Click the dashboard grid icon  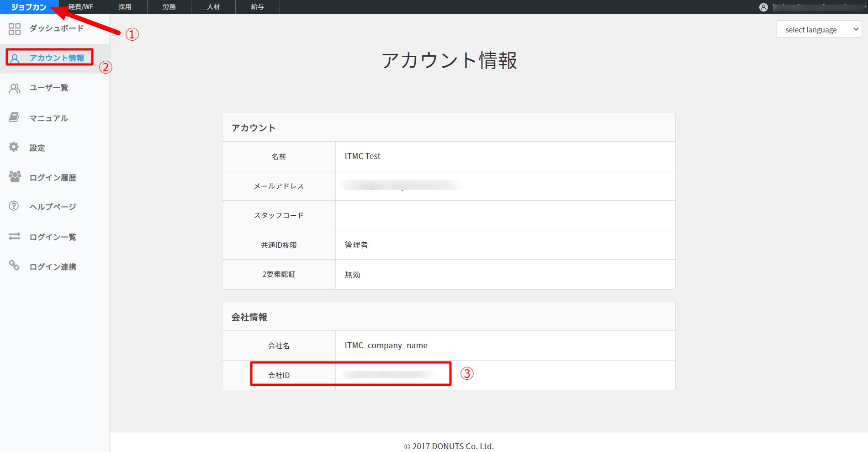pyautogui.click(x=15, y=29)
